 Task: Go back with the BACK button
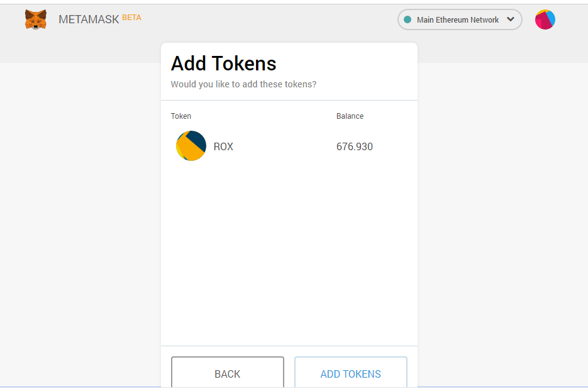pyautogui.click(x=228, y=372)
